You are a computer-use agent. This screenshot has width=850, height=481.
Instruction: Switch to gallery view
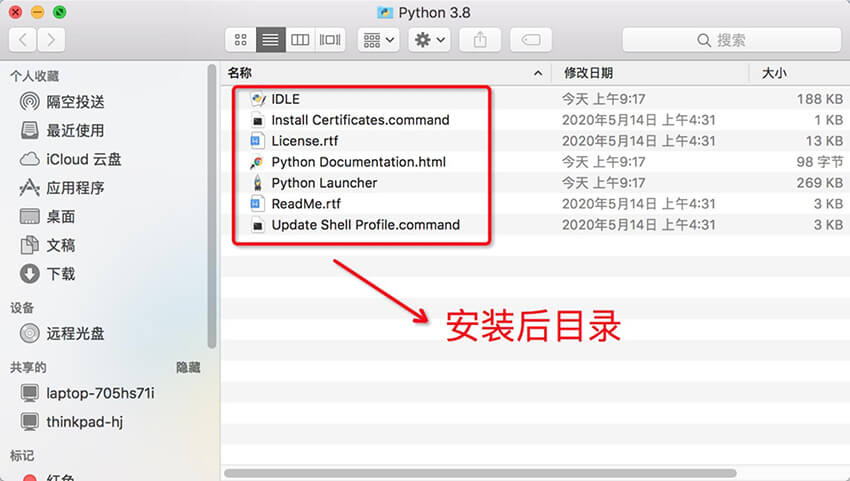330,40
